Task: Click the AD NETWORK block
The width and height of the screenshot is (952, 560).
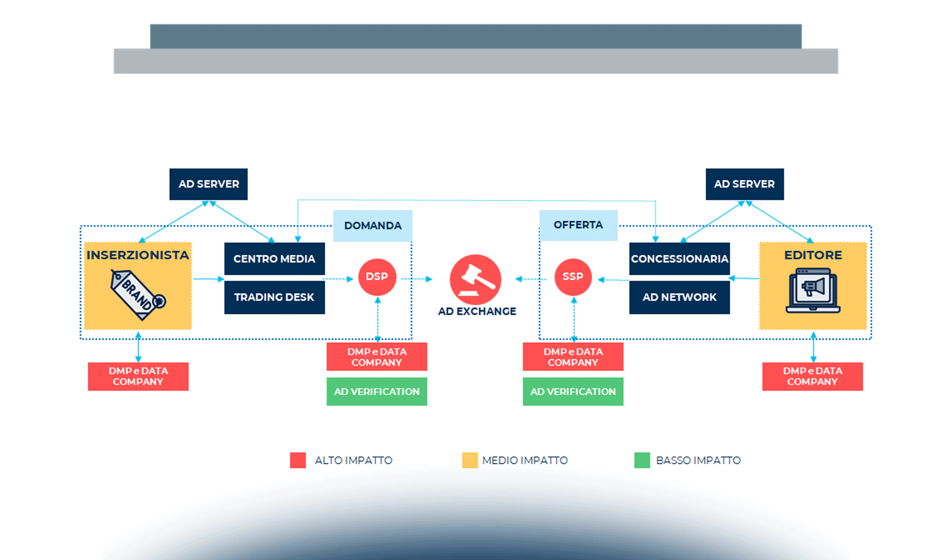Action: point(679,297)
